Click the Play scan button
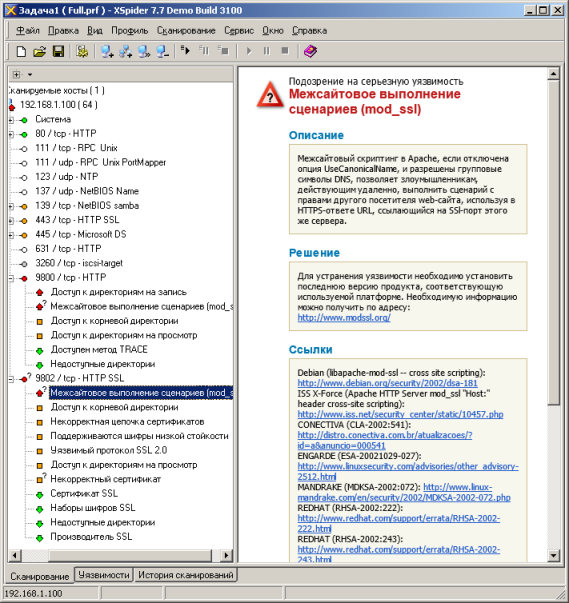This screenshot has width=569, height=603. pos(249,51)
